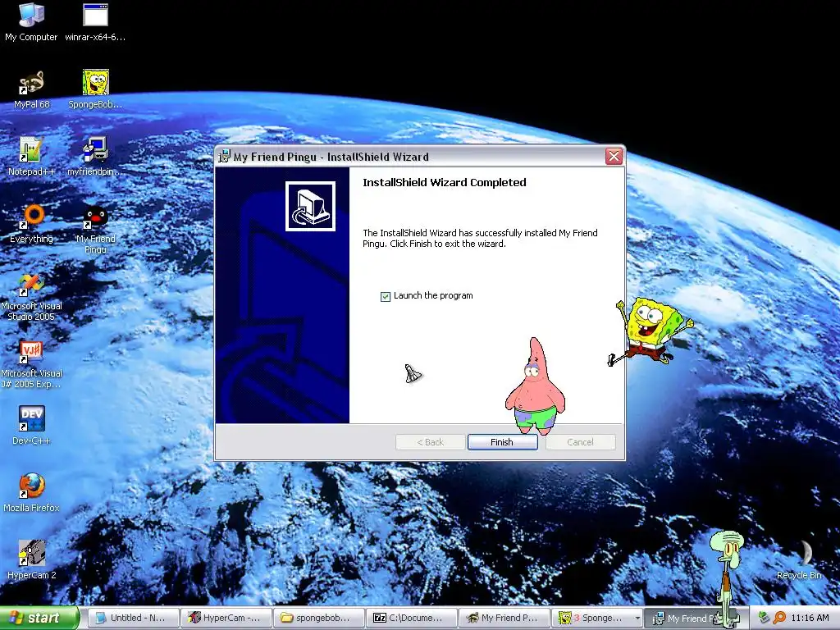The width and height of the screenshot is (840, 630).
Task: Select Microsoft Visual Studio 2005 shortcut
Action: click(x=32, y=297)
